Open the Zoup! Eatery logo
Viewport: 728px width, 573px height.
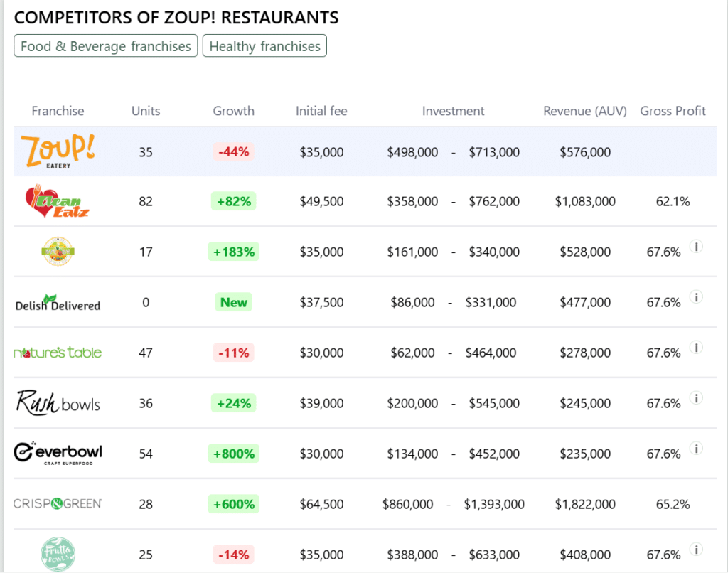58,151
